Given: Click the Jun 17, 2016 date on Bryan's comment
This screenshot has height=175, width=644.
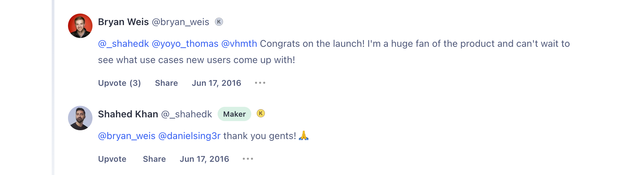Looking at the screenshot, I should (216, 83).
